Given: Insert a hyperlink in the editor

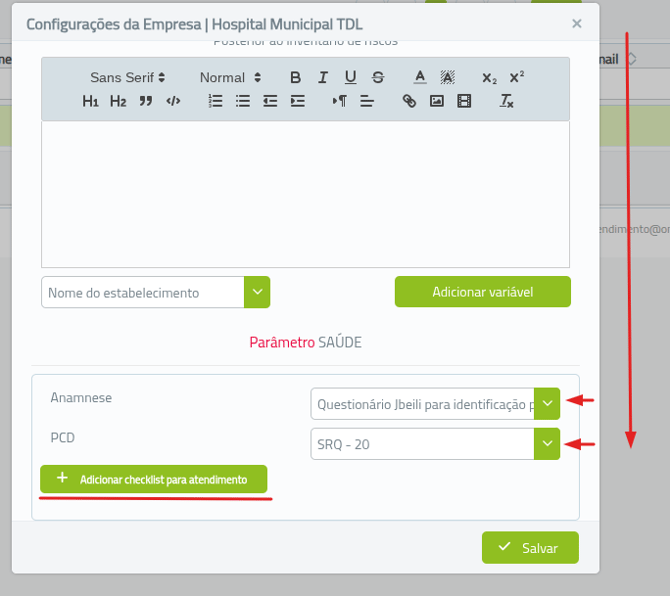Looking at the screenshot, I should [x=409, y=101].
